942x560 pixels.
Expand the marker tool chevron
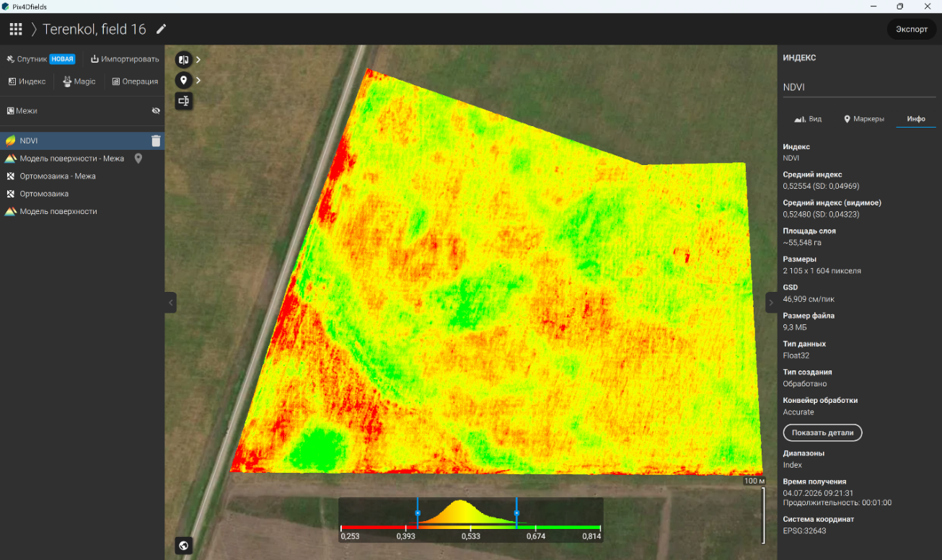[x=198, y=80]
